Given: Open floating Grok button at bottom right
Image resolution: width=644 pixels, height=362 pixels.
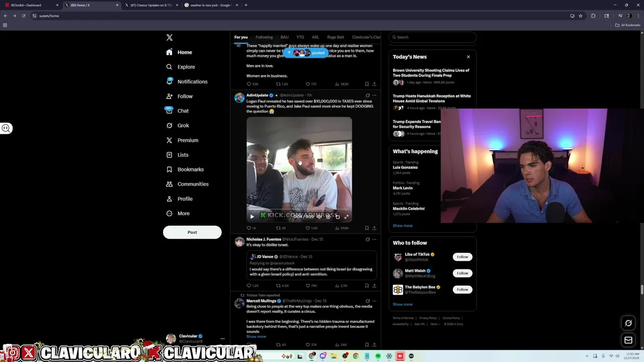Looking at the screenshot, I should pyautogui.click(x=628, y=323).
